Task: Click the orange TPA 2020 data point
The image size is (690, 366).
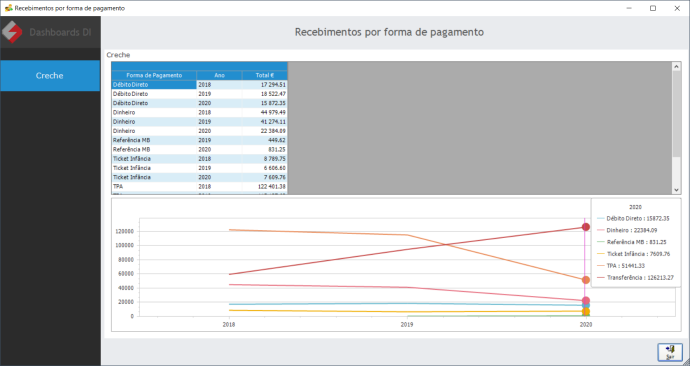Action: 586,280
